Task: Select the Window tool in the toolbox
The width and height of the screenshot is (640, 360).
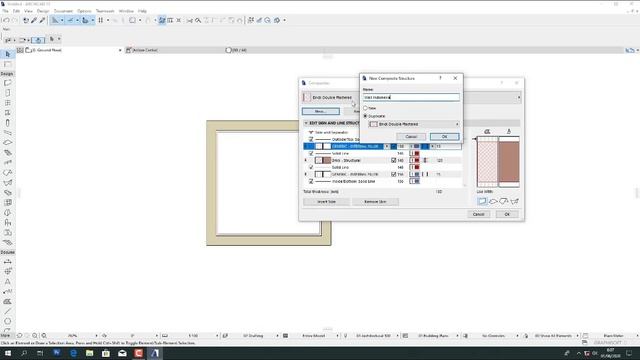Action: click(x=7, y=103)
